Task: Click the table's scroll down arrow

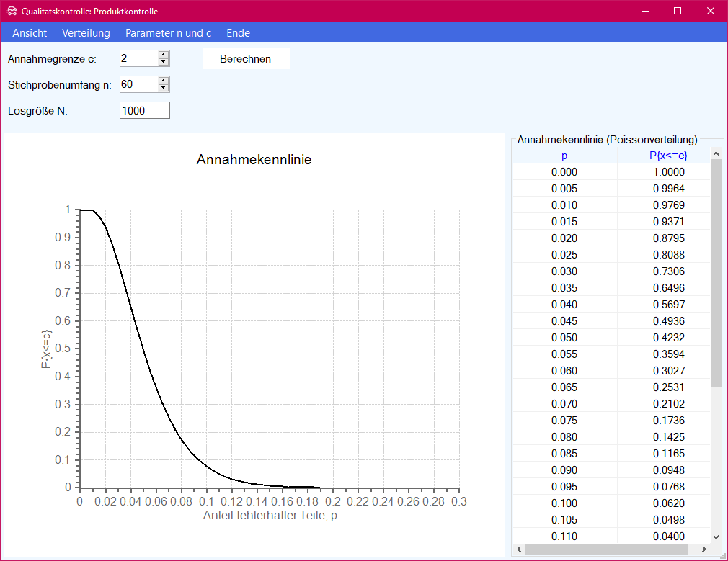Action: pyautogui.click(x=716, y=537)
